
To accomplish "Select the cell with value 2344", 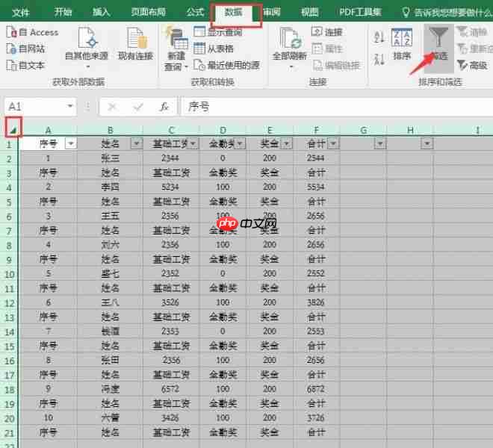I will 171,158.
